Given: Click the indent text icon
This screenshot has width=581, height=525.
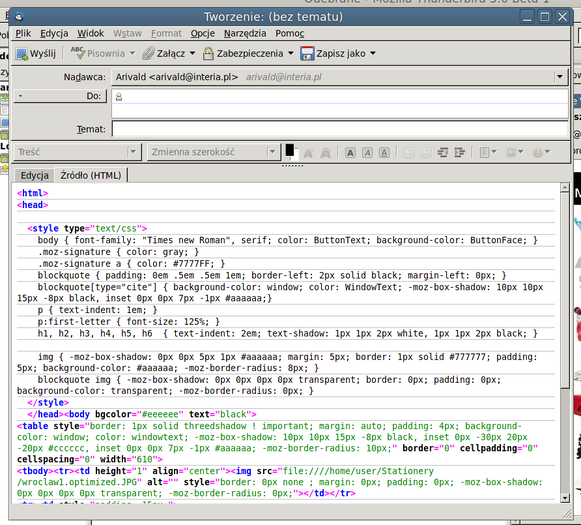Looking at the screenshot, I should coord(459,152).
